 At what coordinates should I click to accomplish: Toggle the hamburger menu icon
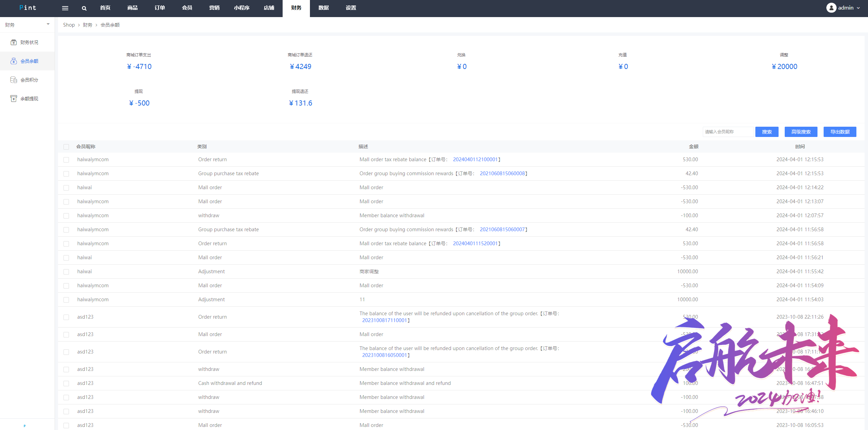click(65, 8)
